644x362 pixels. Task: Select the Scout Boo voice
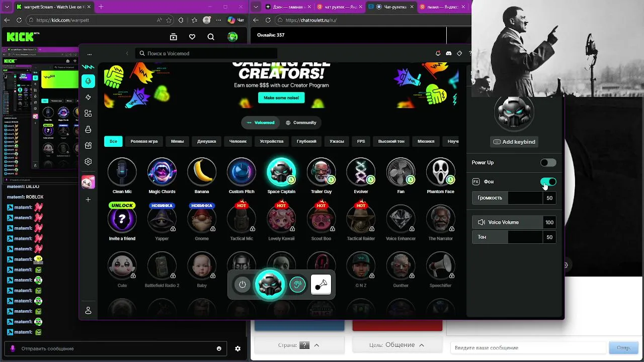(x=321, y=219)
